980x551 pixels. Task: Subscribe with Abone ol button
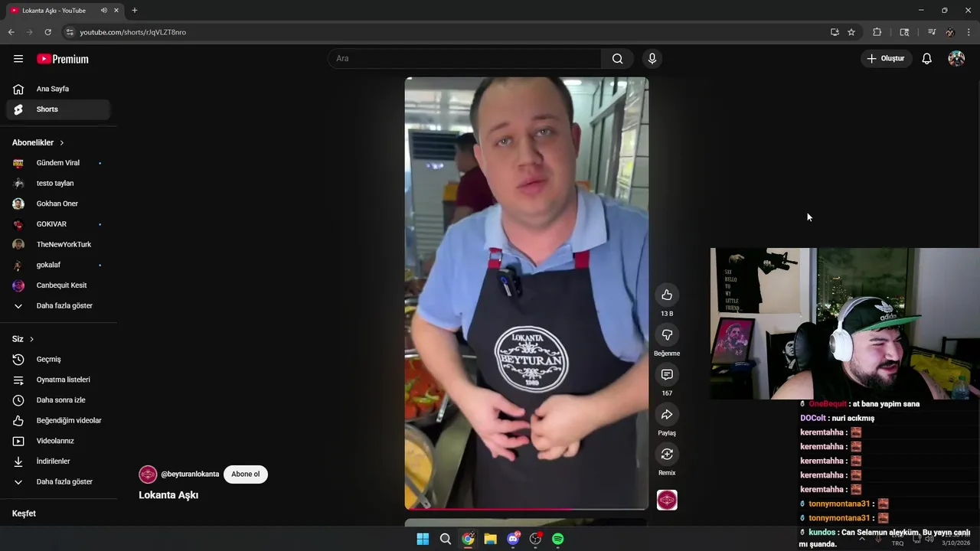pyautogui.click(x=245, y=474)
